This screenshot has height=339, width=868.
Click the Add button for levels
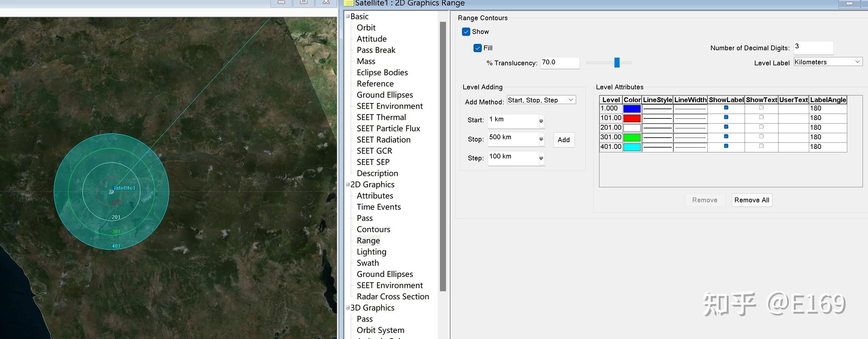563,140
